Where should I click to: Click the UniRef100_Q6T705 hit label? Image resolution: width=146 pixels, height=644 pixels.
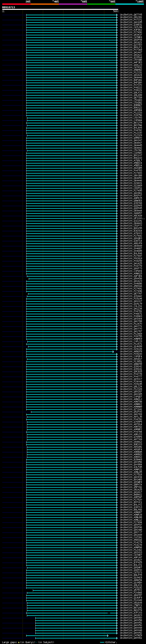[131, 15]
